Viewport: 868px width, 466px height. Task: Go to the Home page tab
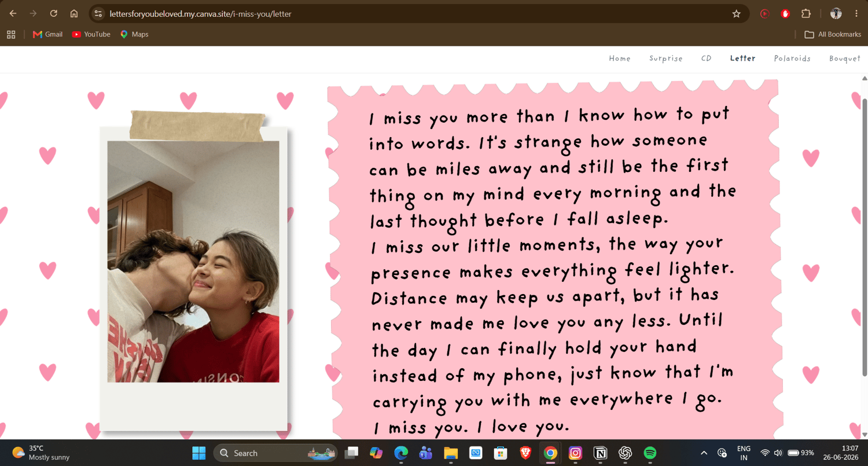(620, 58)
